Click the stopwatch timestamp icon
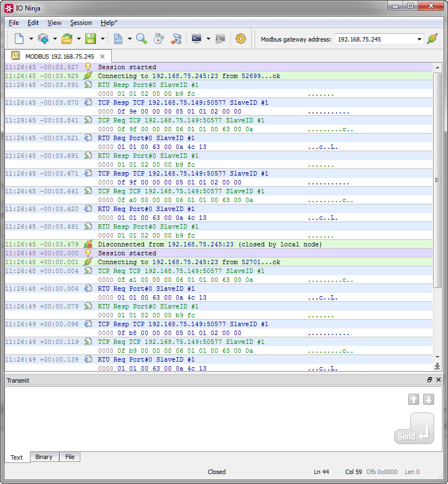 [159, 39]
